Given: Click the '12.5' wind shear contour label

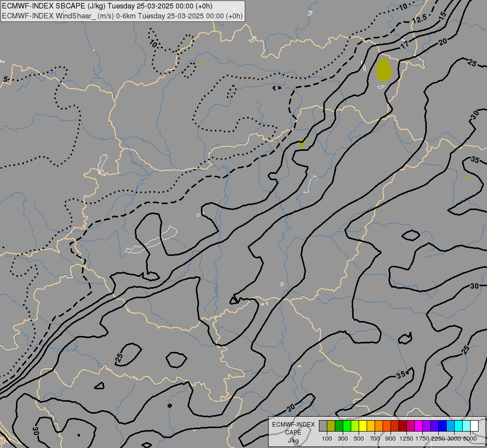Looking at the screenshot, I should [x=420, y=19].
